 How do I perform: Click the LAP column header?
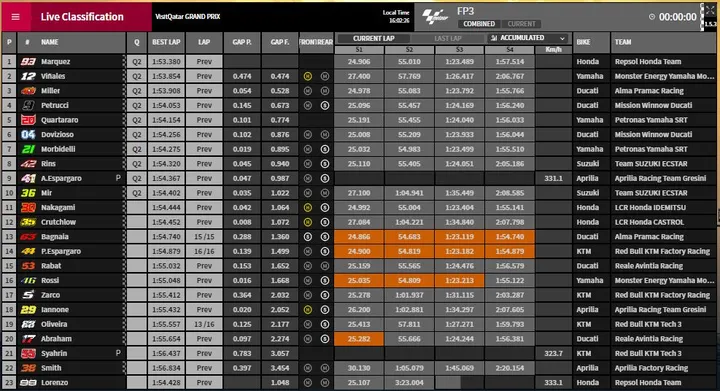[204, 42]
